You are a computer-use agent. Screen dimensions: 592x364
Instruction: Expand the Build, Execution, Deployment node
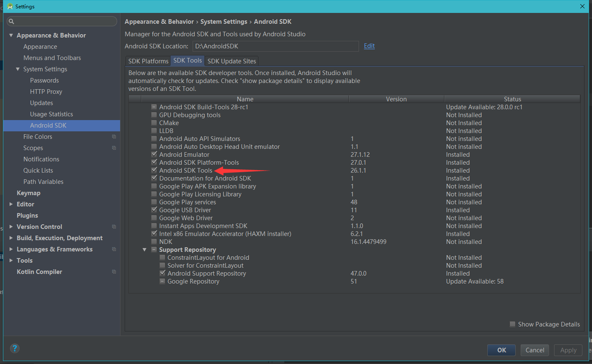[x=11, y=238]
